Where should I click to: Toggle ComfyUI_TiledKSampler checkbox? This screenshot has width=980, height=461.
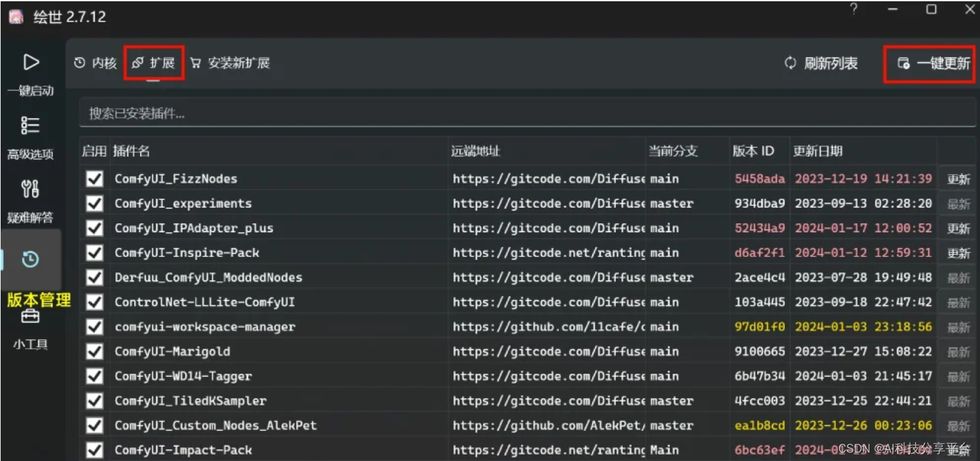click(94, 401)
